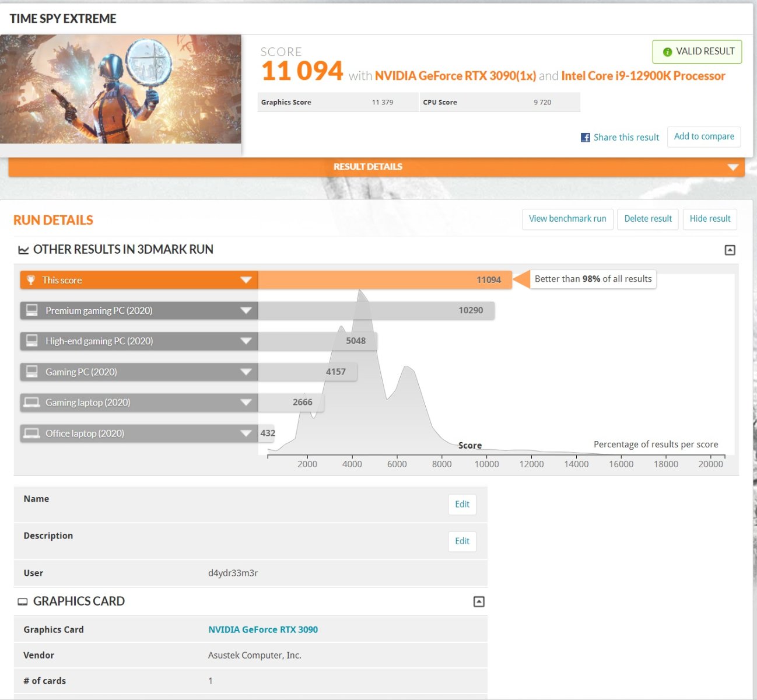Click the monitor icon beside Graphics Card heading
Viewport: 757px width, 700px height.
tap(23, 601)
